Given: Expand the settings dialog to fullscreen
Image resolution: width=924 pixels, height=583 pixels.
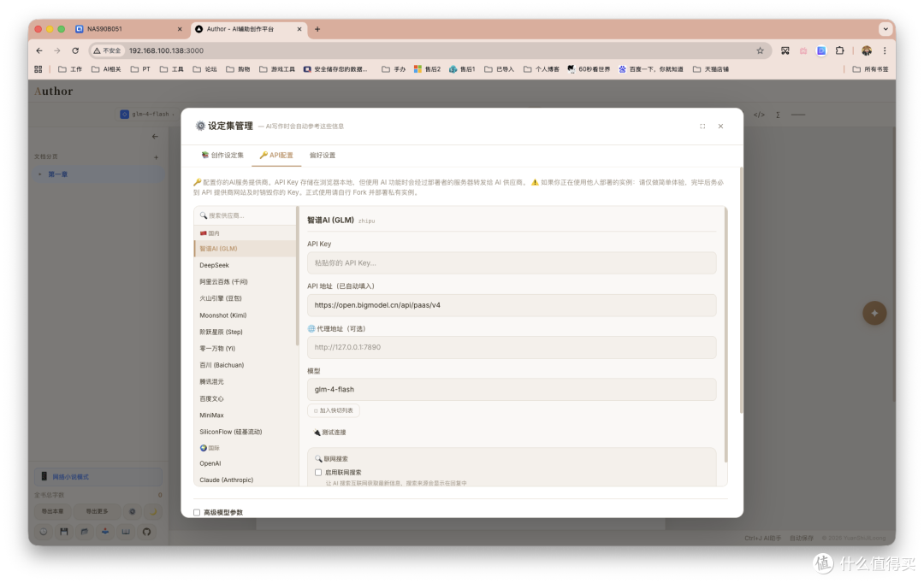Looking at the screenshot, I should pyautogui.click(x=702, y=126).
